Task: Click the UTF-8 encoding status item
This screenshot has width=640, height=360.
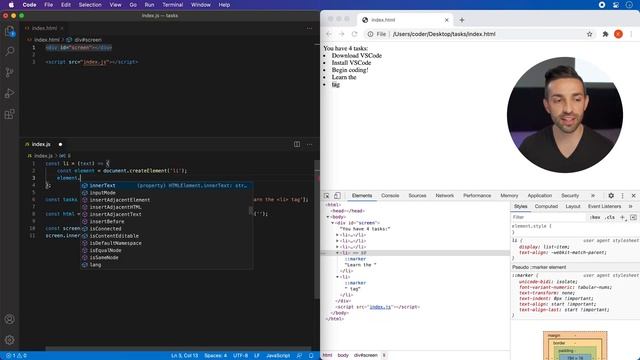Action: (240, 356)
